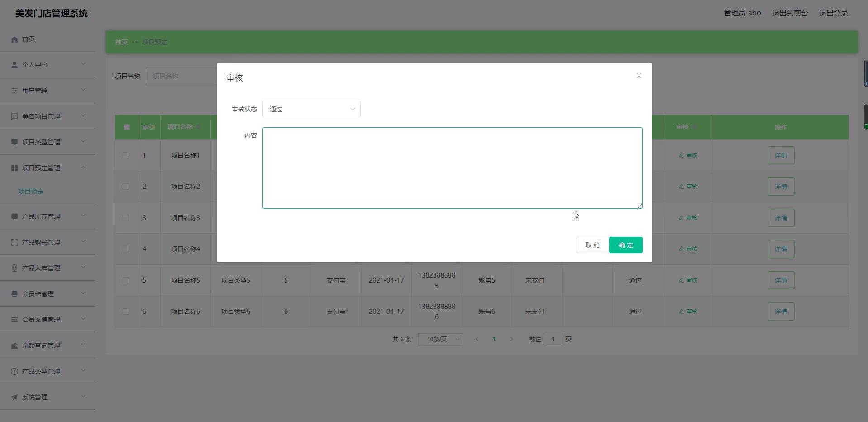
Task: Open the 审核状态 dropdown showing 通过
Action: (311, 109)
